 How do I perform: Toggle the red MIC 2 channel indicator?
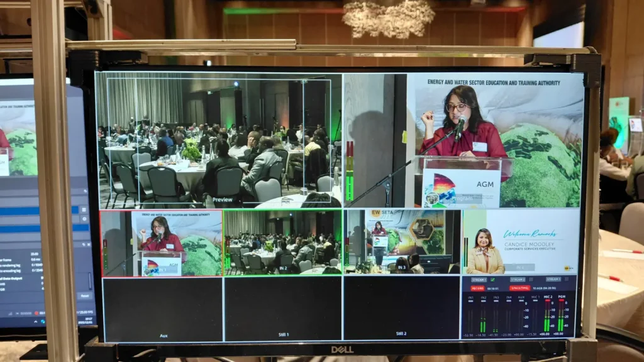coord(548,300)
